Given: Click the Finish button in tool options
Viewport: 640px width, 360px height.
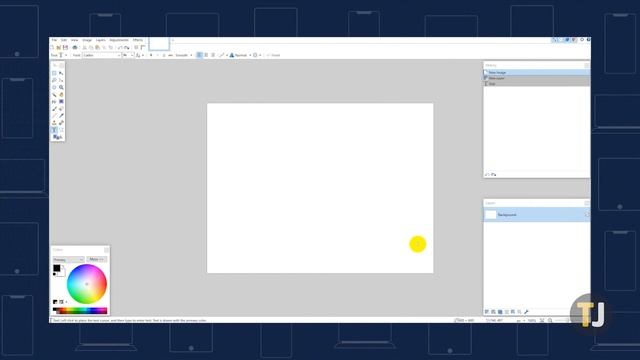Looking at the screenshot, I should pos(274,55).
